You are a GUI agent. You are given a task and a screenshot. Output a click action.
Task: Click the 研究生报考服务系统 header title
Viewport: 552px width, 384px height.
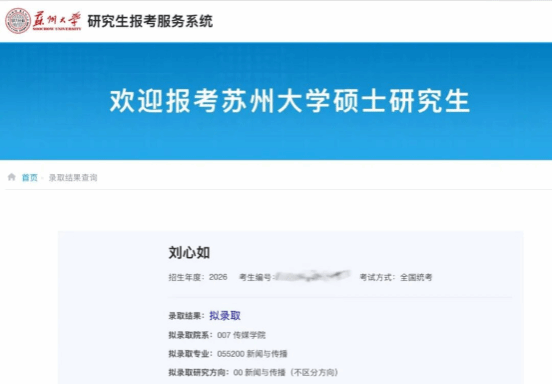click(150, 21)
